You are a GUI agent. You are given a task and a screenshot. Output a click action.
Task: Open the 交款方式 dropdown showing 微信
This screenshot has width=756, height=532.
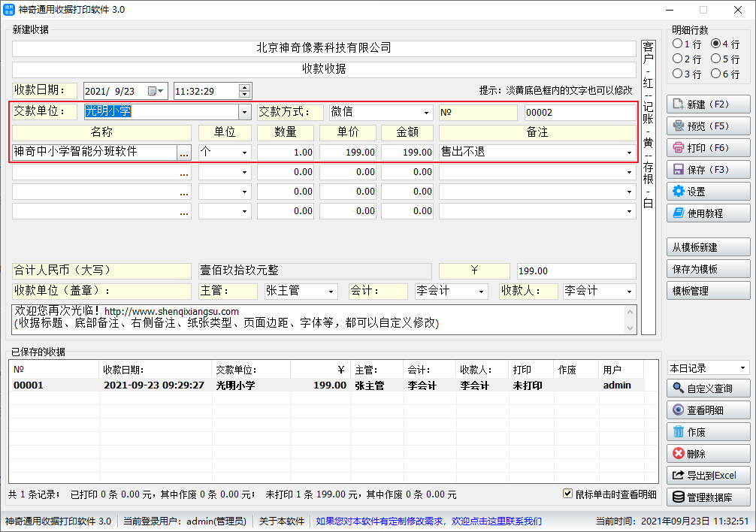point(426,113)
